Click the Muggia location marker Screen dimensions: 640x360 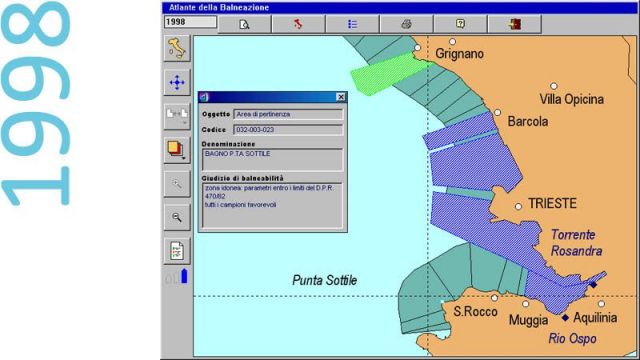[x=526, y=304]
